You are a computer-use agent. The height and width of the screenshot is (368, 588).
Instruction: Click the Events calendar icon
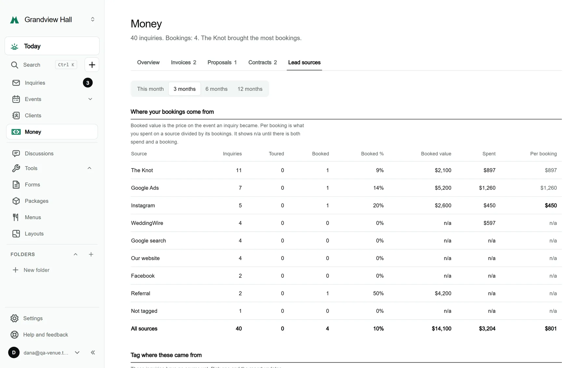16,99
